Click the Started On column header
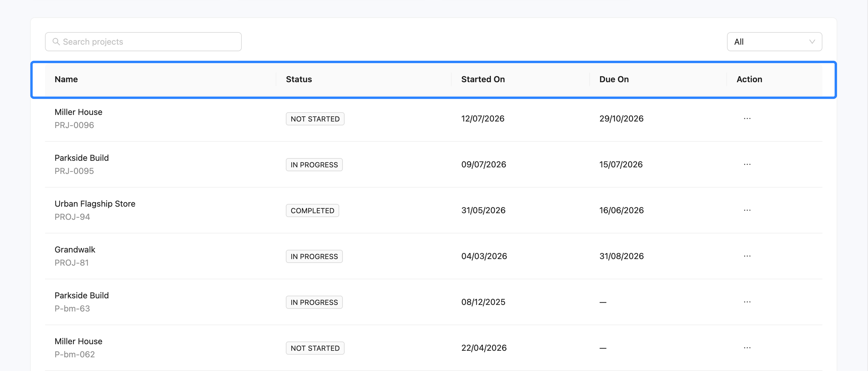868x371 pixels. (x=483, y=79)
